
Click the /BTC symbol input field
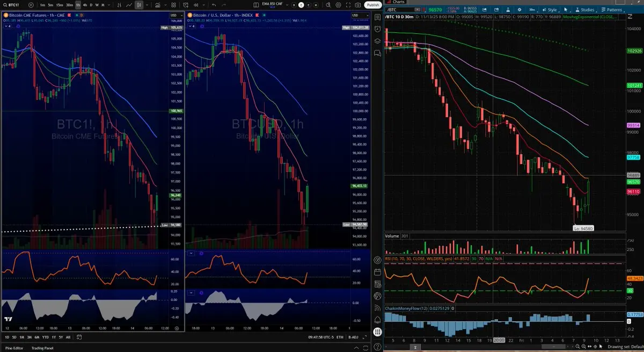tap(400, 10)
